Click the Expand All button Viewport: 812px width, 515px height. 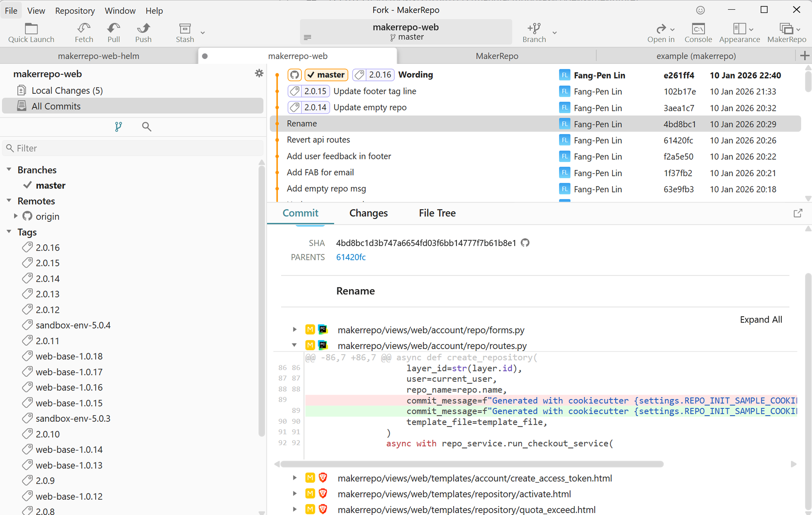click(761, 319)
